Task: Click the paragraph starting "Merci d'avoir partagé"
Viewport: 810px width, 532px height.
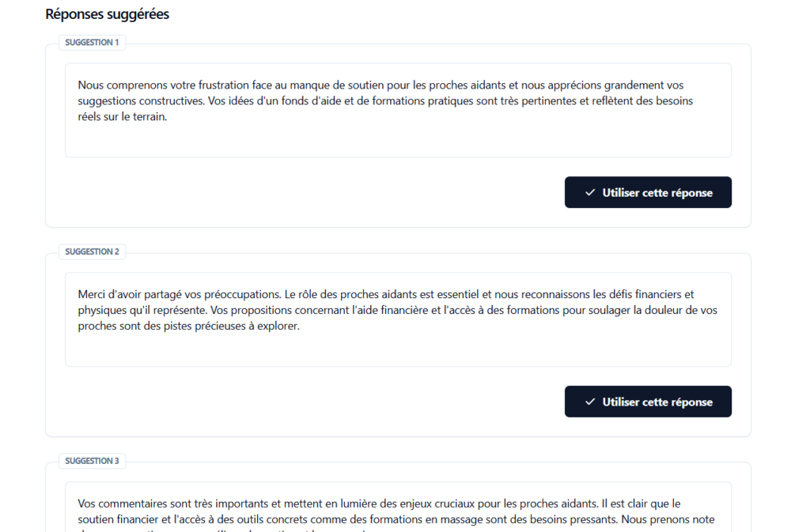Action: pyautogui.click(x=397, y=310)
